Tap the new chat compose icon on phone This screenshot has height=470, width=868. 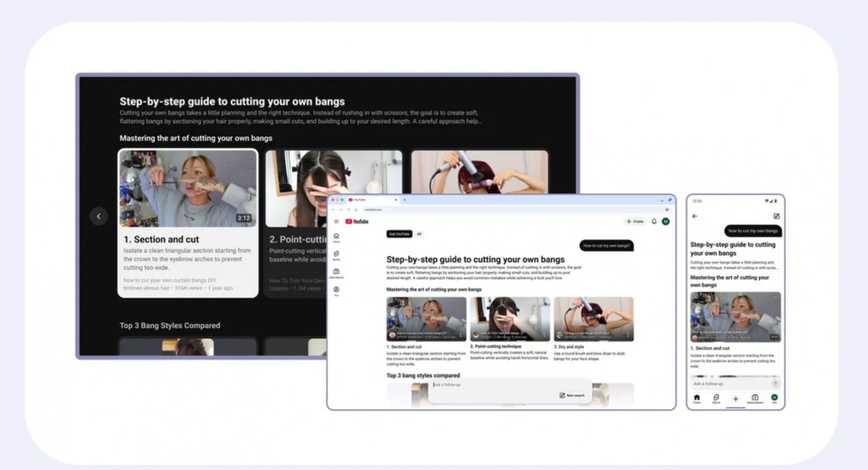[776, 216]
